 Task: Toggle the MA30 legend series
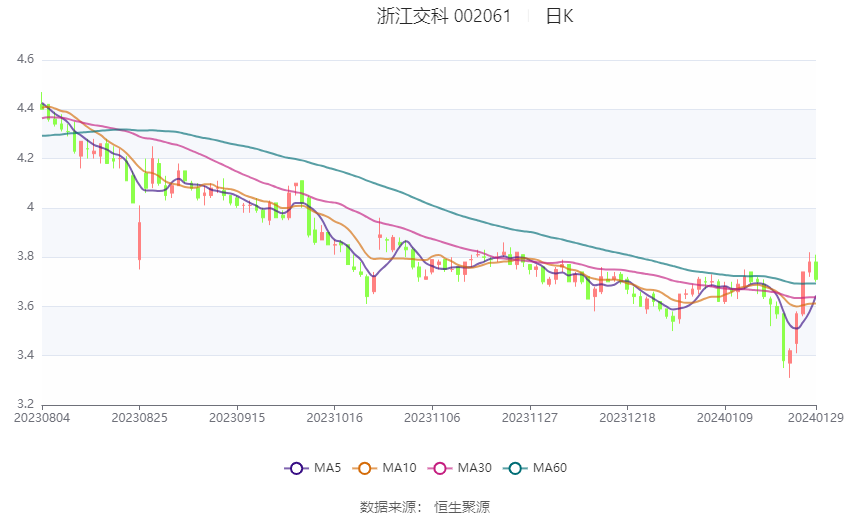click(460, 468)
